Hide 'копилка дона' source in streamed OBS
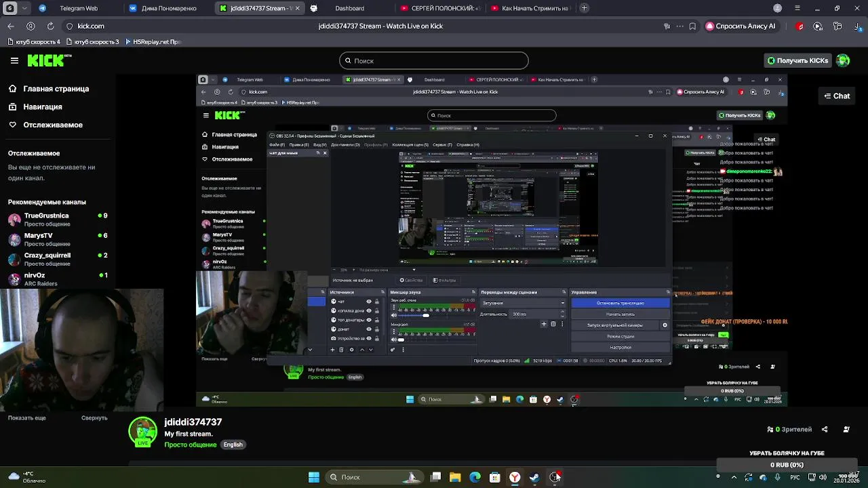This screenshot has height=488, width=868. click(x=369, y=310)
